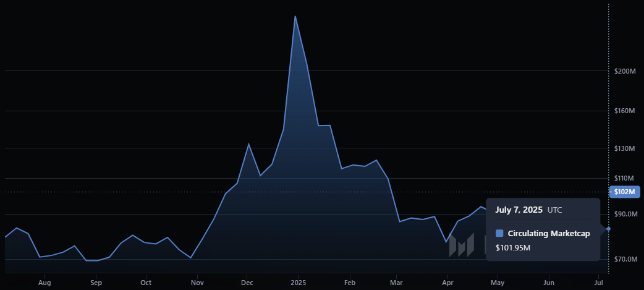
Task: Select the Oct tick on time axis
Action: click(x=146, y=283)
